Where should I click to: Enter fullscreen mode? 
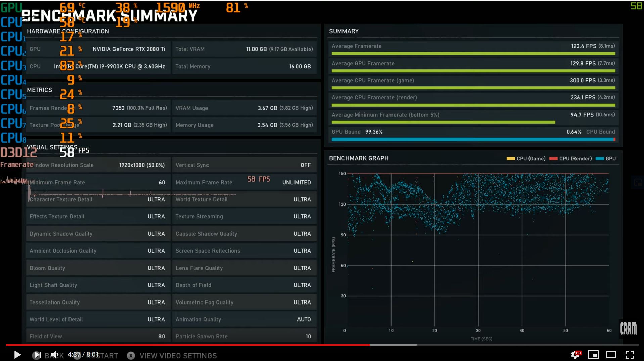629,355
